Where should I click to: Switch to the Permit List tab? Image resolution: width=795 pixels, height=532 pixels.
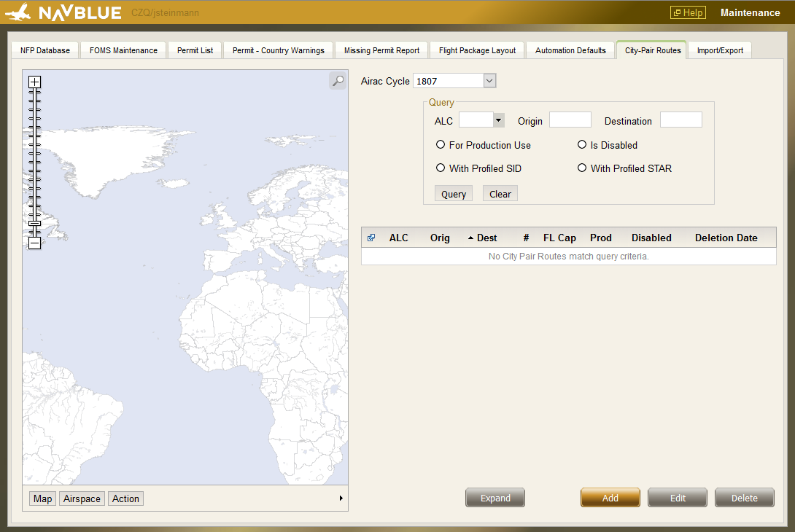(195, 50)
